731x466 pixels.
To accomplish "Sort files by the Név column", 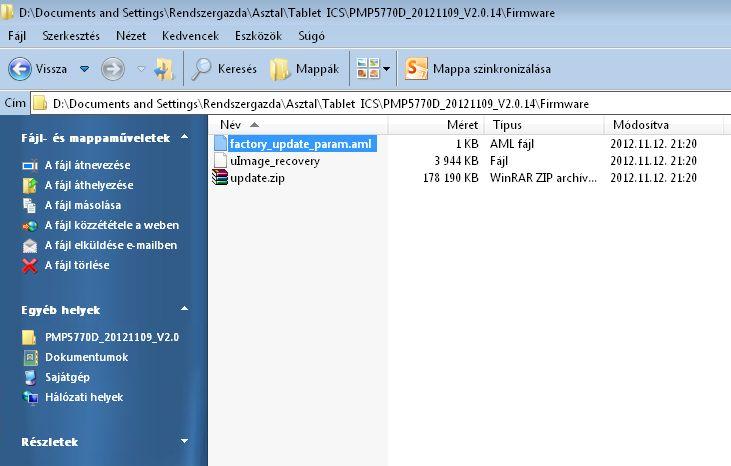I will point(297,125).
